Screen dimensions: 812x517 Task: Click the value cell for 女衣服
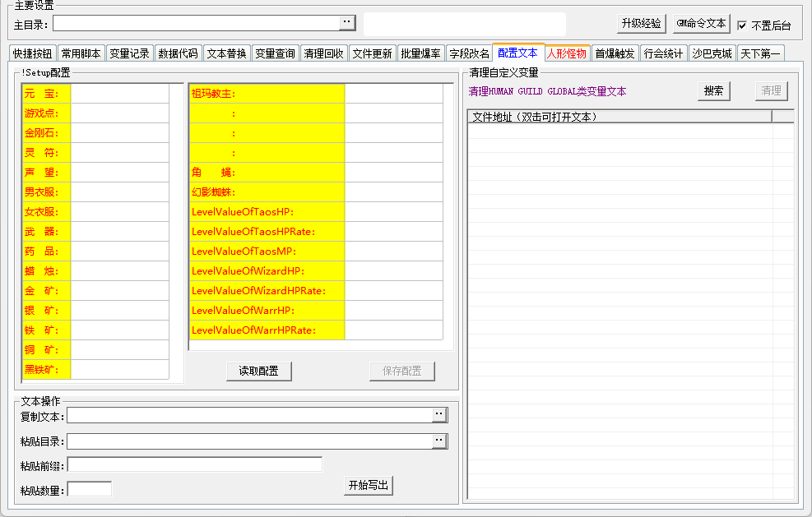(x=119, y=212)
